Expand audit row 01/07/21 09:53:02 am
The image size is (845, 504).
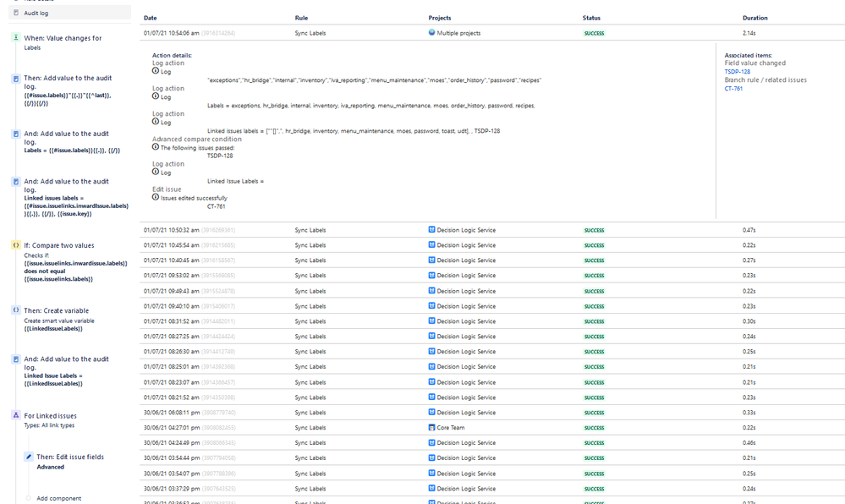[x=492, y=276]
